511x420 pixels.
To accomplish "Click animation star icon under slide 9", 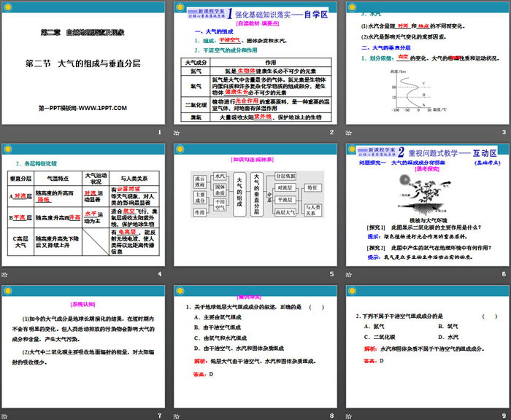I will click(x=349, y=416).
